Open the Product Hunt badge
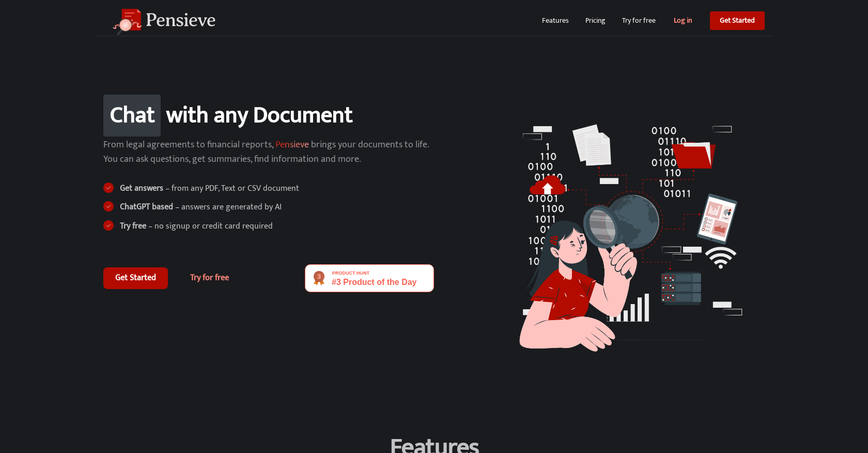Screen dimensions: 868x453 click(x=369, y=278)
